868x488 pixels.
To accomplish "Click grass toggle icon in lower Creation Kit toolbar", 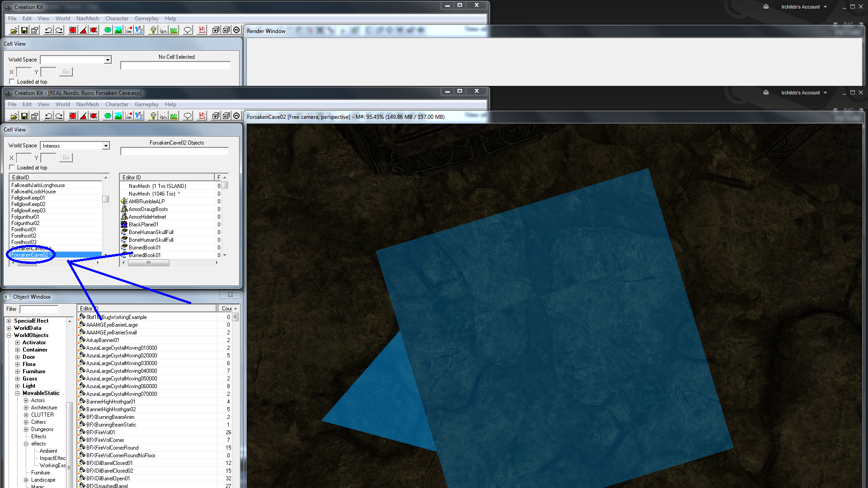I will (x=174, y=116).
